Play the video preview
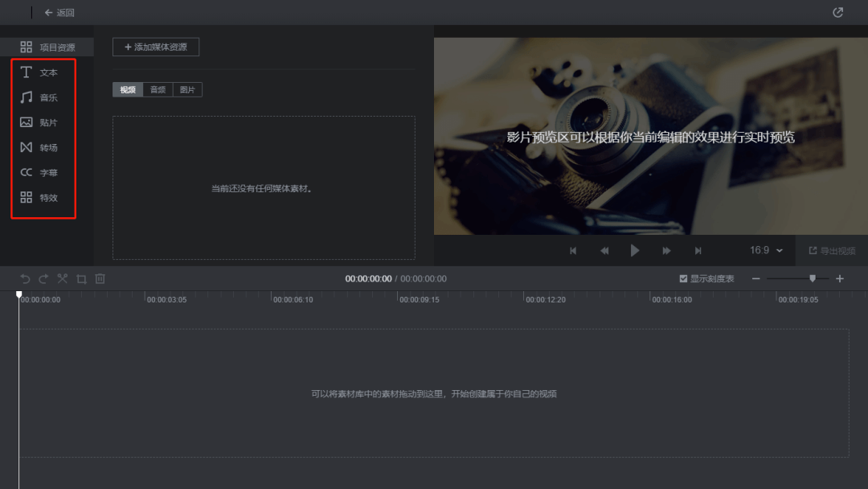The height and width of the screenshot is (489, 868). coord(635,250)
